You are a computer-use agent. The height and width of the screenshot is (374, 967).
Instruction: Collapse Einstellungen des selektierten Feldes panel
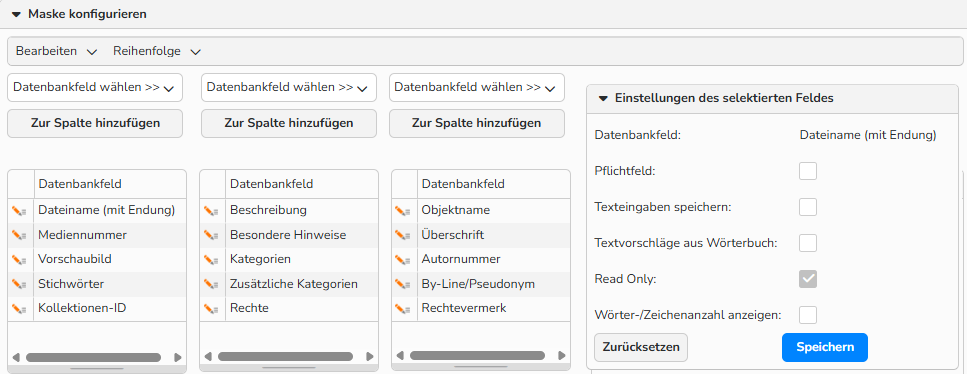pos(603,98)
